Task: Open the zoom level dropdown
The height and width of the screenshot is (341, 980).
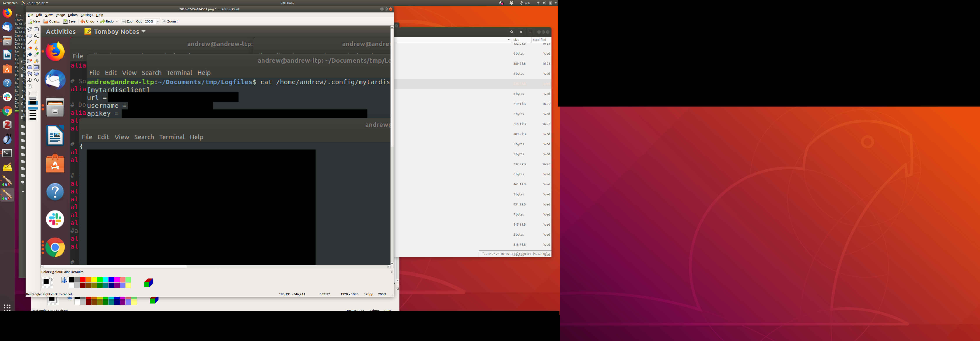Action: [x=158, y=22]
